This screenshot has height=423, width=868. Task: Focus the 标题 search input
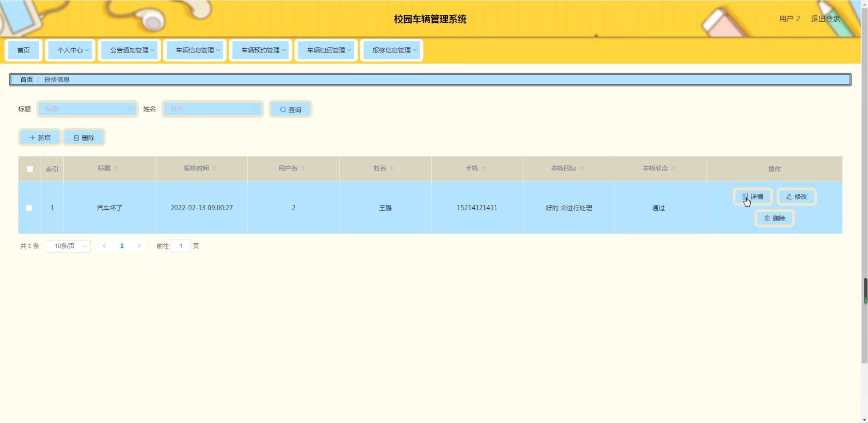(x=87, y=109)
